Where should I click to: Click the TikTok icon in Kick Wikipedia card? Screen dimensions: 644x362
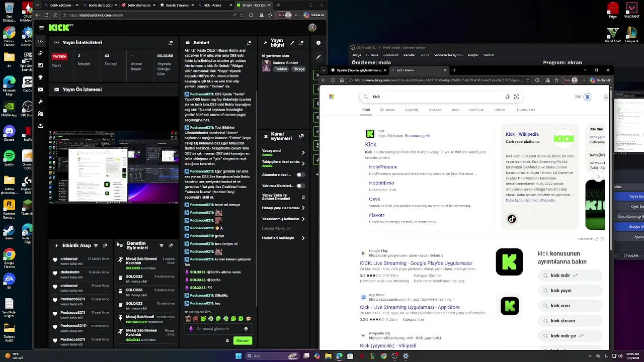[x=512, y=219]
